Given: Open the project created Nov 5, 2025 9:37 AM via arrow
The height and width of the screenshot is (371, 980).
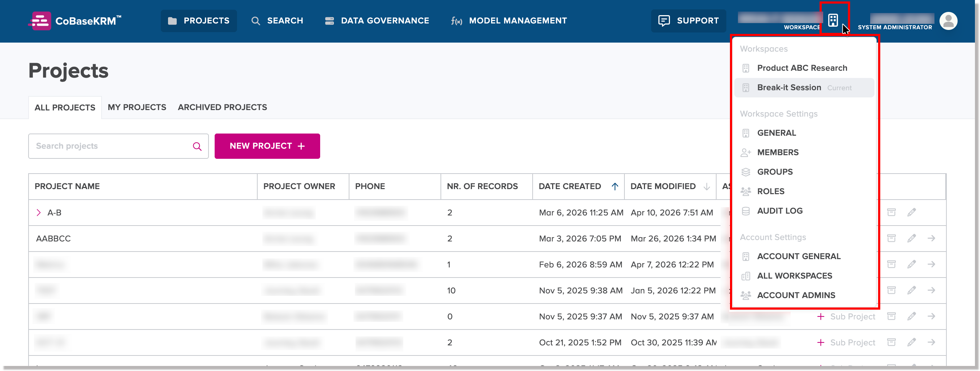Looking at the screenshot, I should click(x=931, y=316).
